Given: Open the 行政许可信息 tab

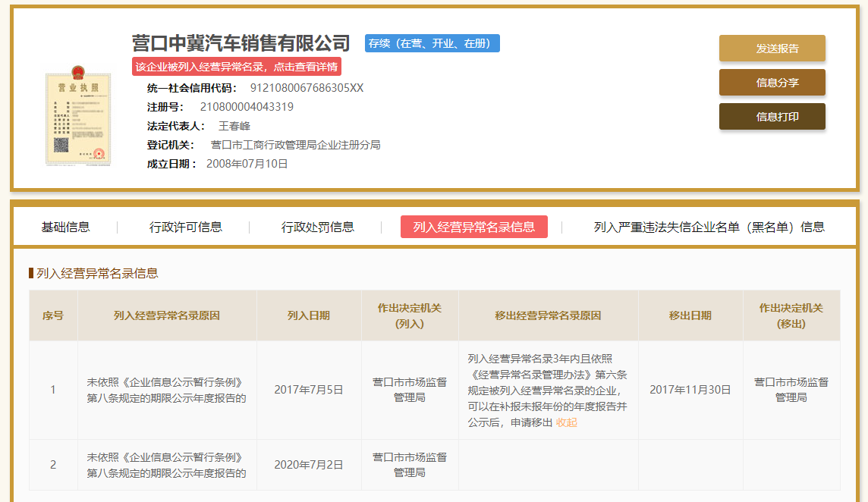Looking at the screenshot, I should pyautogui.click(x=186, y=227).
